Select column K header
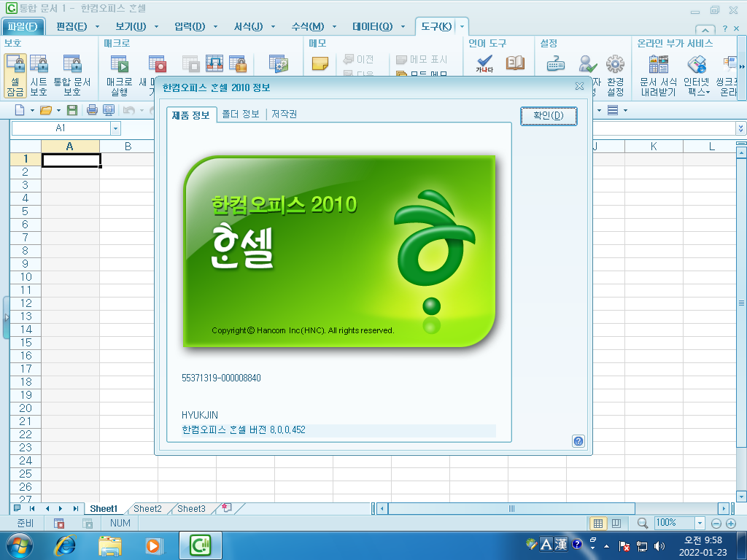The width and height of the screenshot is (747, 560). (x=654, y=146)
